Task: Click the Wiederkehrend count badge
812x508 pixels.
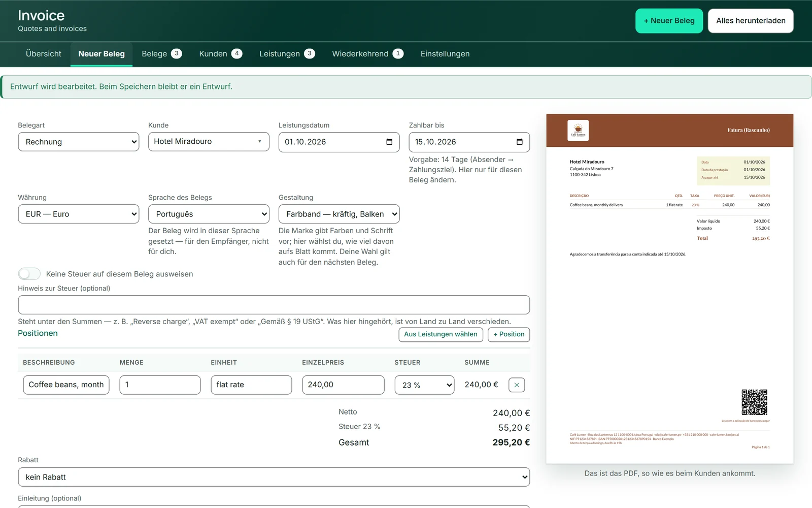Action: coord(398,54)
